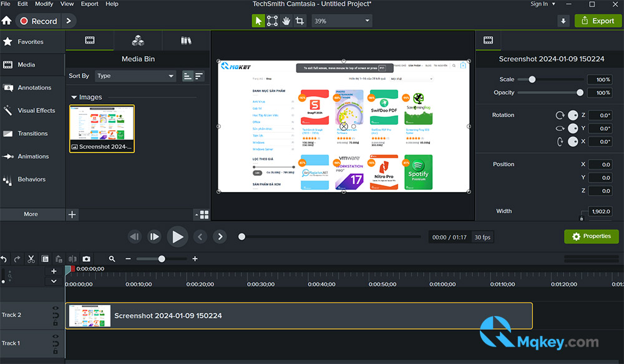Hide Track 2 using its eye icon

(56, 308)
